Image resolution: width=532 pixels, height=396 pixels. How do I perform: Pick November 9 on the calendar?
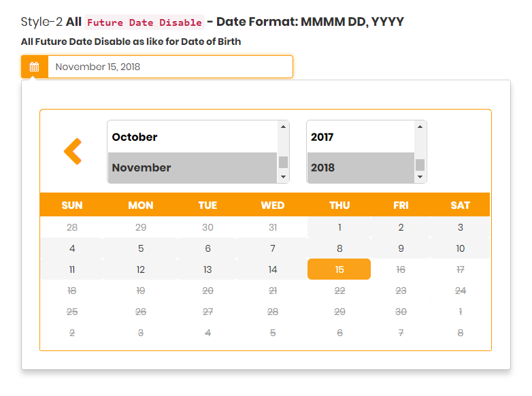point(401,248)
